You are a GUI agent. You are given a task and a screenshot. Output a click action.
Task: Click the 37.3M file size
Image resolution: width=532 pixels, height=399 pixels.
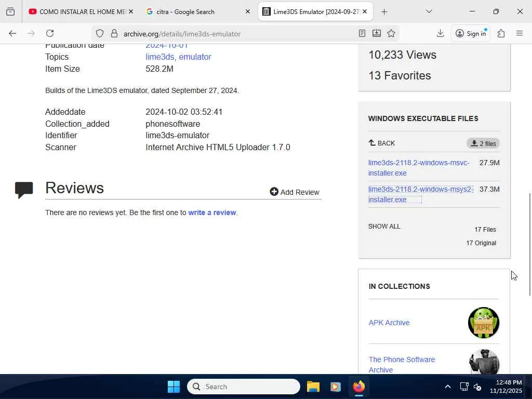pos(489,189)
